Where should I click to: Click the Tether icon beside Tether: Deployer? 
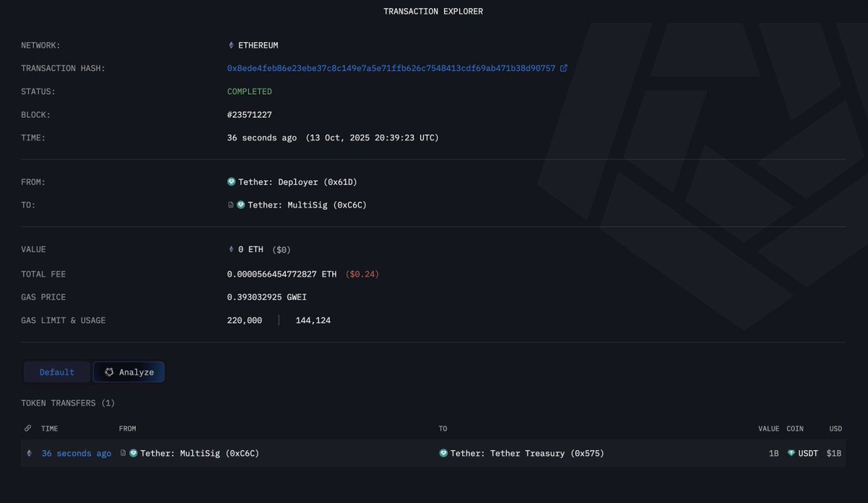pos(231,182)
